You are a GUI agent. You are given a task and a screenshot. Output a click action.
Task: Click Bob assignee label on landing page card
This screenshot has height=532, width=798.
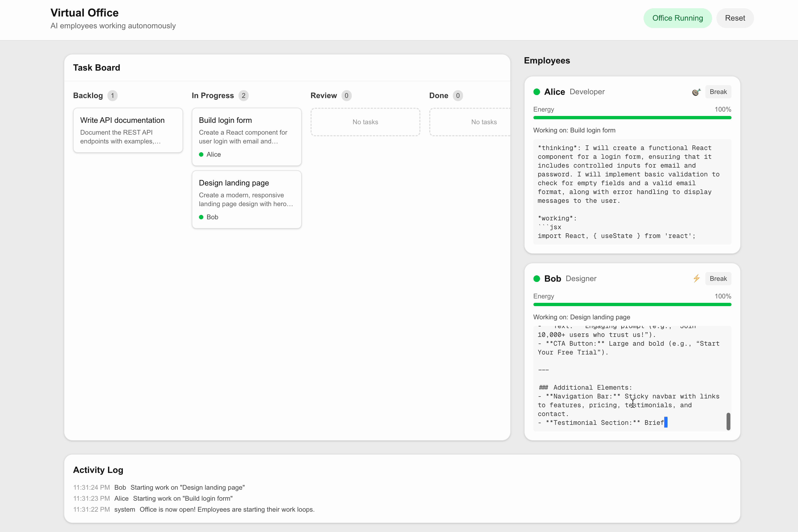pyautogui.click(x=212, y=217)
